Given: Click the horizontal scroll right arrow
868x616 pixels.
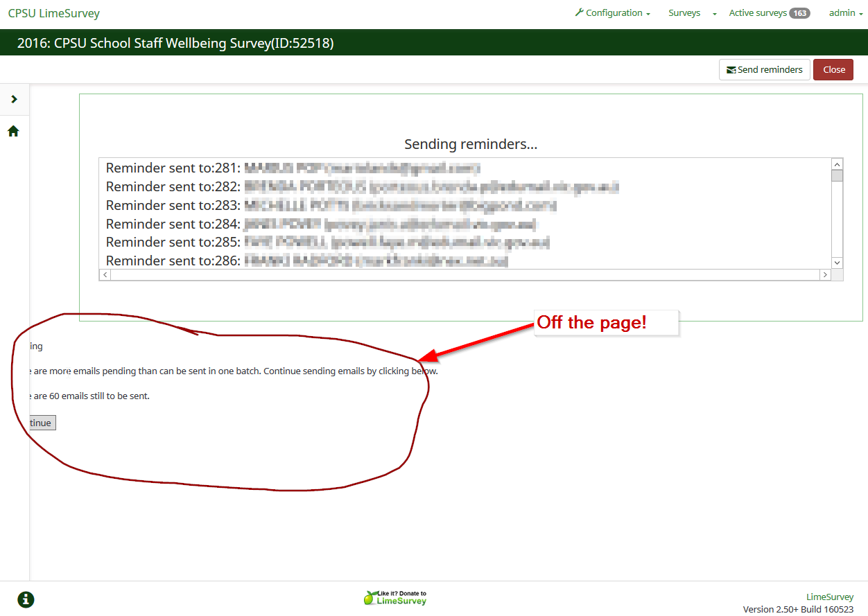Looking at the screenshot, I should tap(825, 275).
